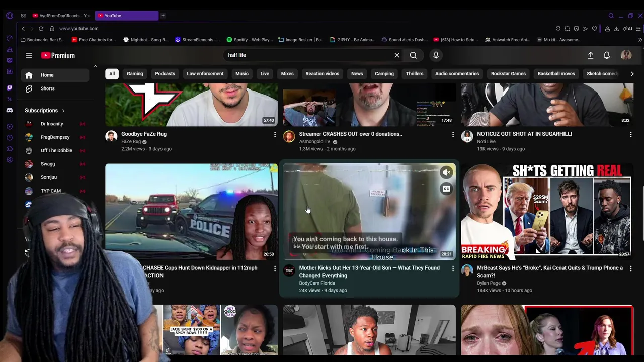Open Discord from the browser sidebar
This screenshot has height=362, width=644.
click(9, 110)
